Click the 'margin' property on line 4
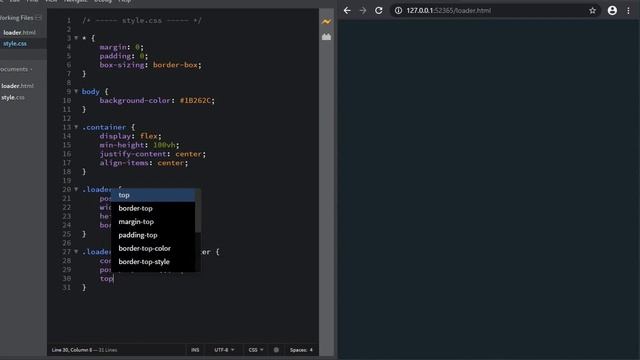The image size is (640, 360). [113, 47]
